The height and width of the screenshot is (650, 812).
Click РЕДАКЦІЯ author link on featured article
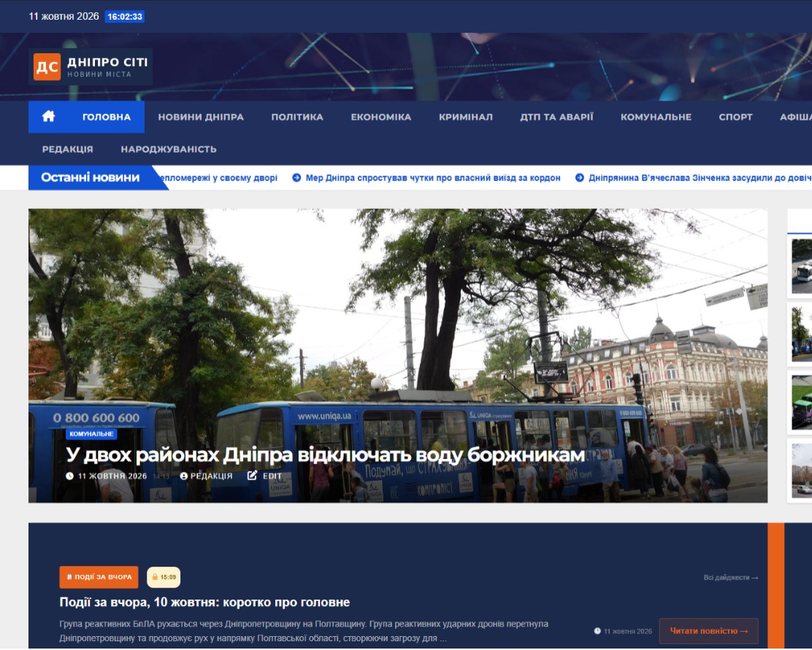tap(211, 475)
